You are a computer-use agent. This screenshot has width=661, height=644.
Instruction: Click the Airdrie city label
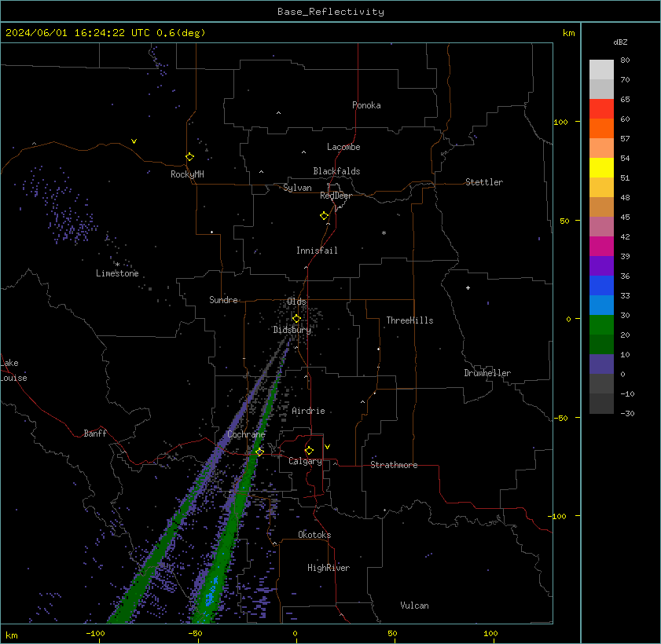pyautogui.click(x=308, y=411)
